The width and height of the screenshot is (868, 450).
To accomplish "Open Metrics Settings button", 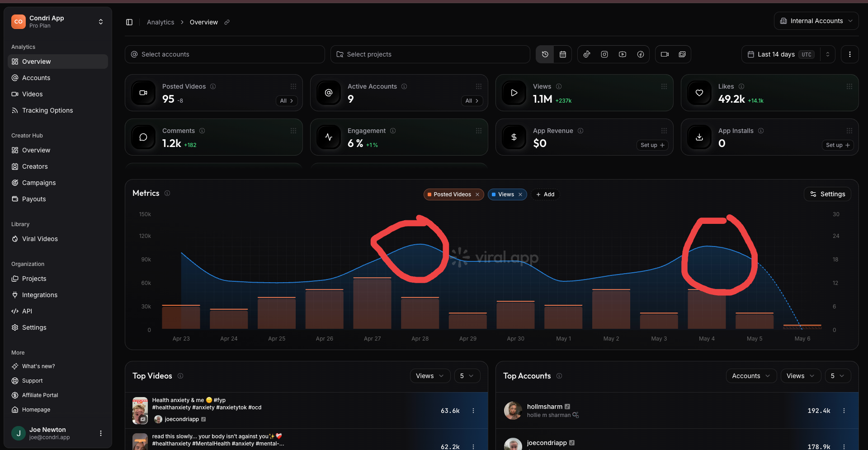I will (828, 194).
